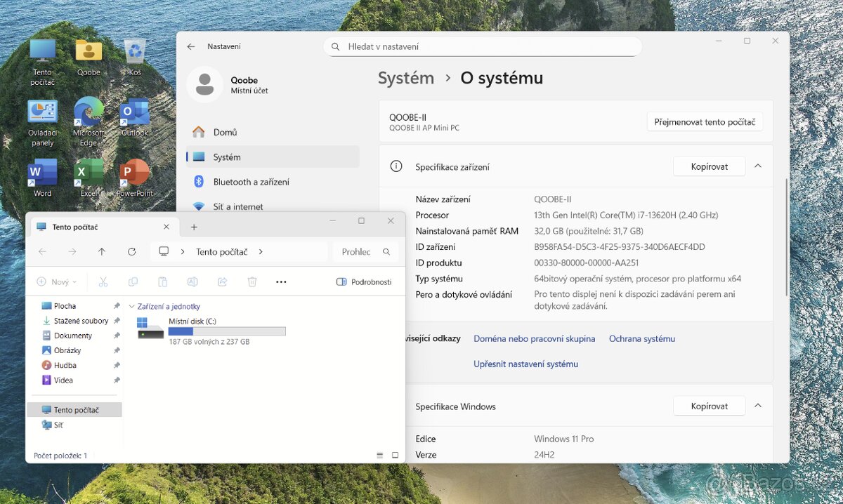Select Bluetooth a zařízení in Settings sidebar

pyautogui.click(x=251, y=182)
